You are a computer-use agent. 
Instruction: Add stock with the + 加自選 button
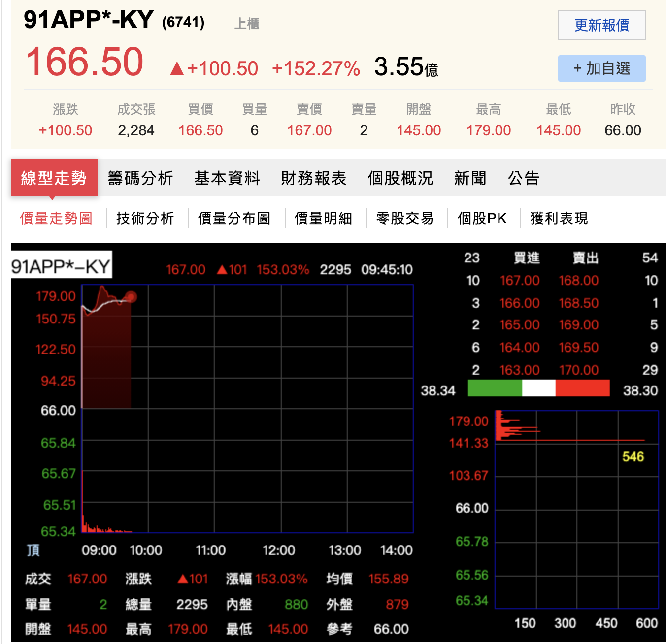coord(601,68)
